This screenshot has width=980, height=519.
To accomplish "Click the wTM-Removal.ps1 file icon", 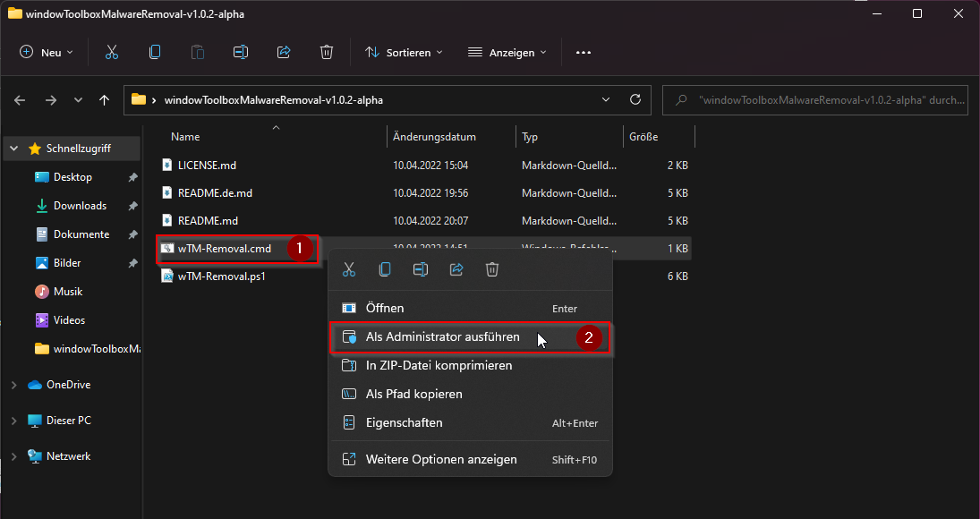I will point(166,276).
